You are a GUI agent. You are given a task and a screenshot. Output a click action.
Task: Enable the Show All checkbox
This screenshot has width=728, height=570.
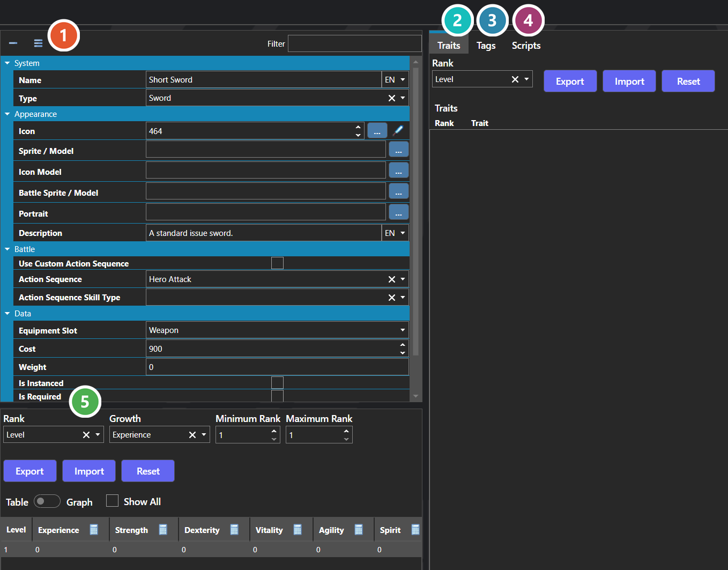112,501
